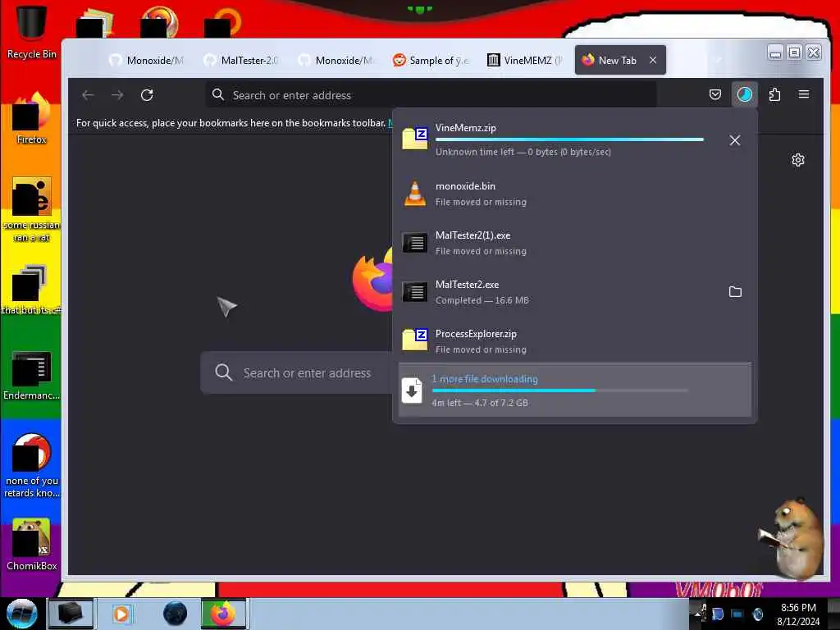Image resolution: width=840 pixels, height=630 pixels.
Task: Open the black box taskbar button
Action: (71, 614)
